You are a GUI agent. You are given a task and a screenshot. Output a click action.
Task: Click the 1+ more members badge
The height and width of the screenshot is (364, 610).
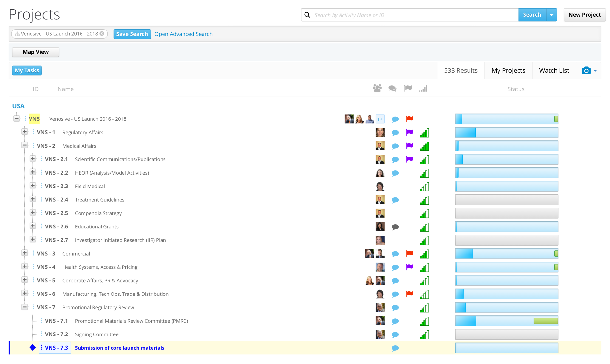click(380, 119)
